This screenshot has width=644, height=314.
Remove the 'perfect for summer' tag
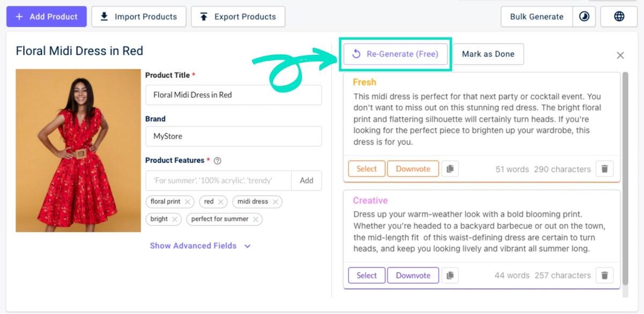coord(256,219)
